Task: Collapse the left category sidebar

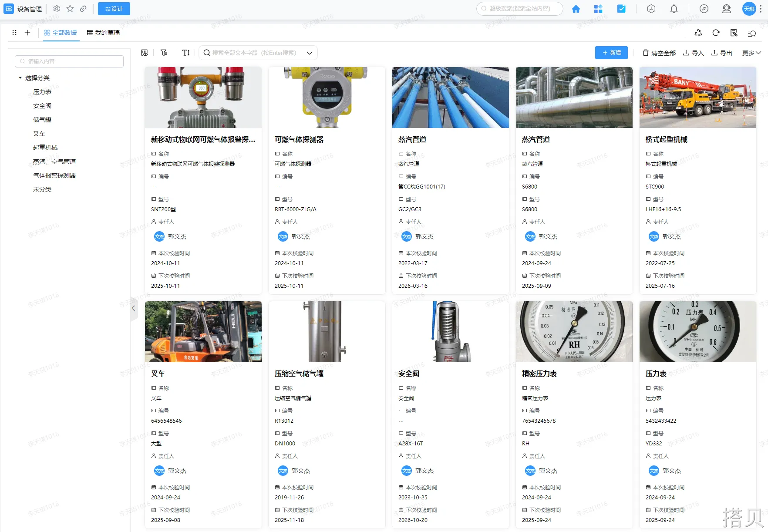Action: (x=134, y=308)
